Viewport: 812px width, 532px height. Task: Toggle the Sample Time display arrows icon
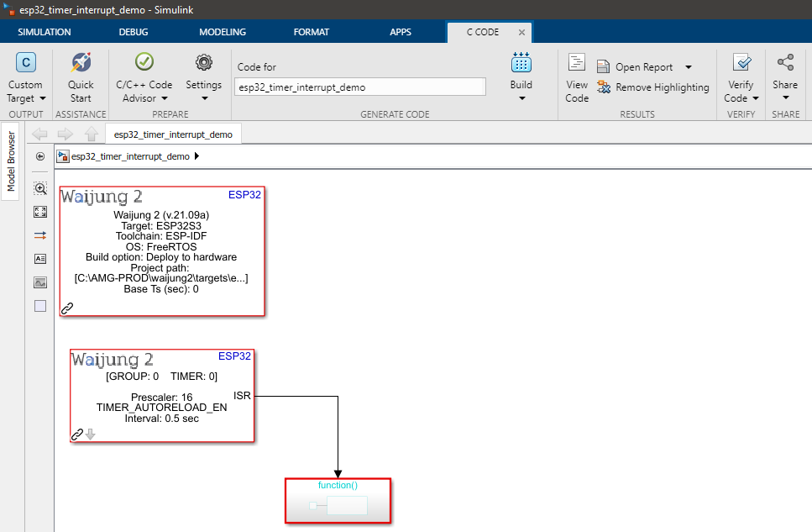(x=40, y=235)
